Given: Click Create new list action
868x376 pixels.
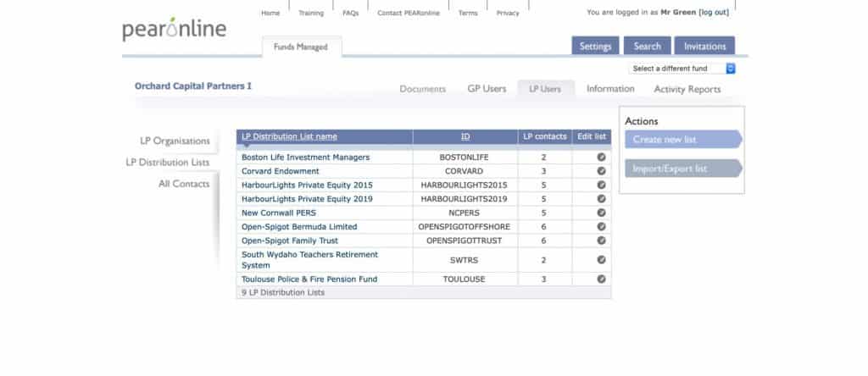Looking at the screenshot, I should (x=684, y=140).
